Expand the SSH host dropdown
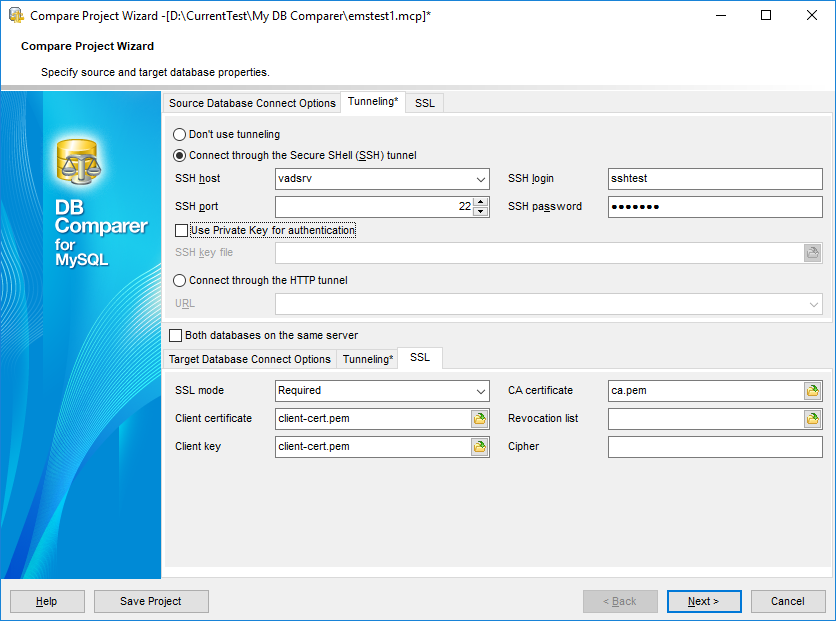The image size is (836, 621). 479,180
